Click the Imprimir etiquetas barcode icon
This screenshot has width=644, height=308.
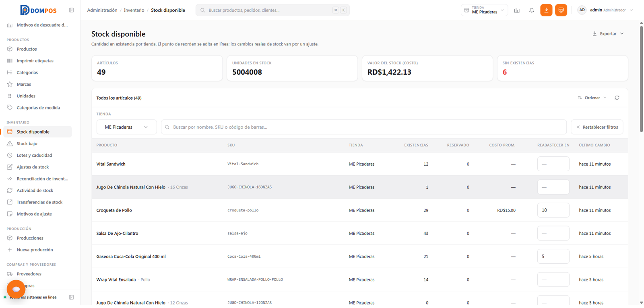[10, 61]
